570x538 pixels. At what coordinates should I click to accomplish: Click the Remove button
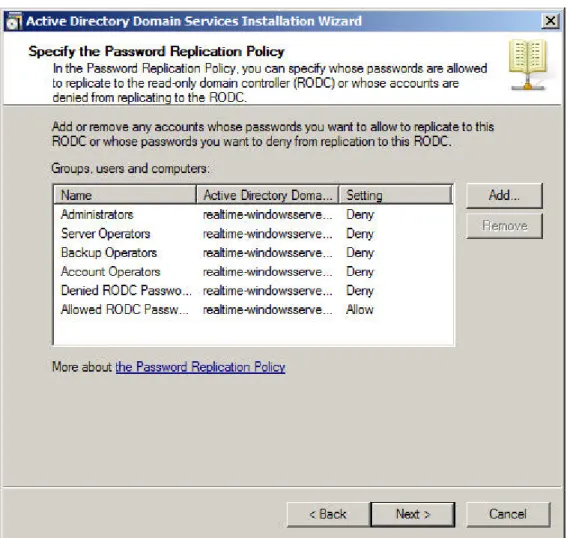pyautogui.click(x=504, y=226)
